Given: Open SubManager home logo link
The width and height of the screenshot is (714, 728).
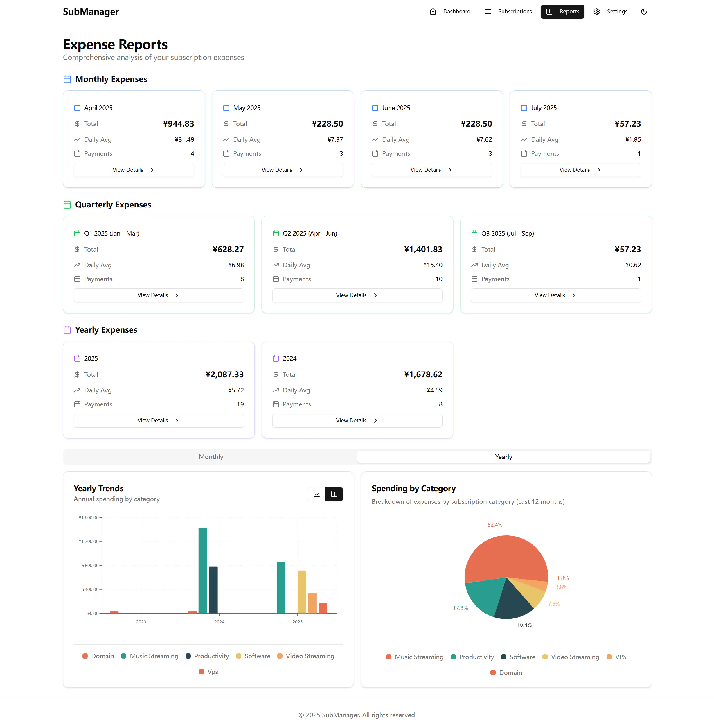Looking at the screenshot, I should (x=91, y=12).
